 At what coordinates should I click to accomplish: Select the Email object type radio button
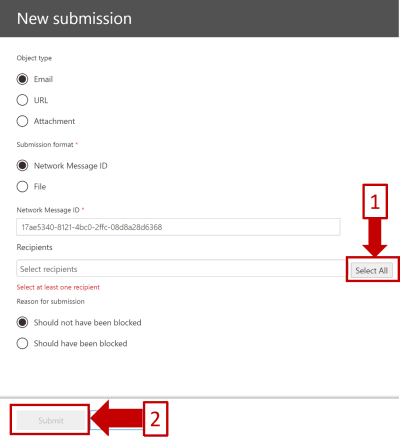[x=22, y=79]
